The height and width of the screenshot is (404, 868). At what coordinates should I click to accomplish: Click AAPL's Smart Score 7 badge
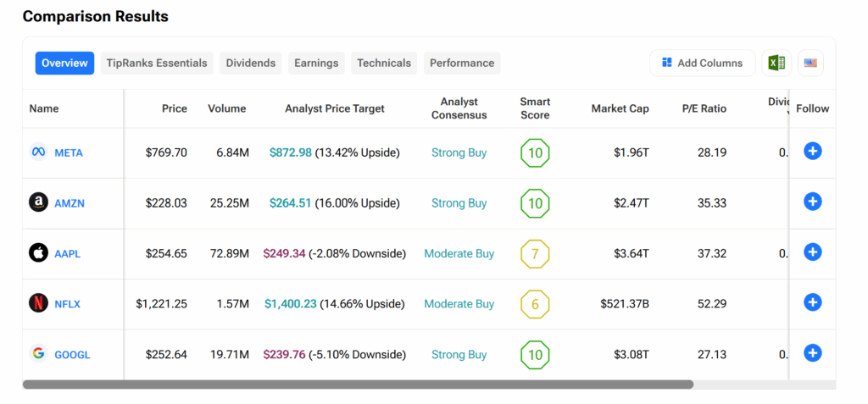click(x=535, y=254)
